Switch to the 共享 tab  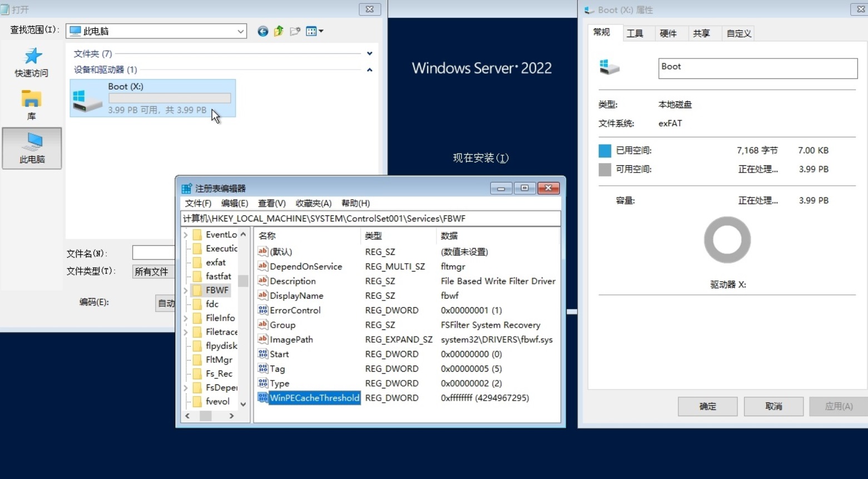tap(702, 33)
